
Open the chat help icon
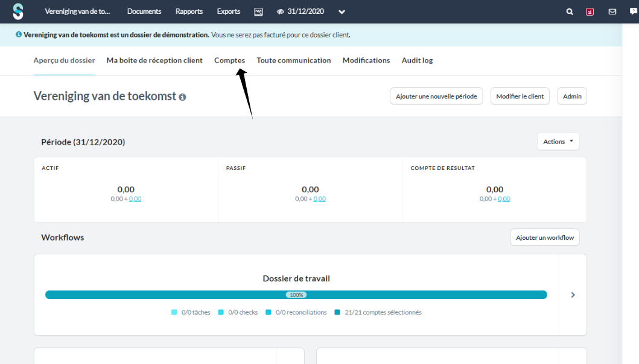tap(634, 11)
